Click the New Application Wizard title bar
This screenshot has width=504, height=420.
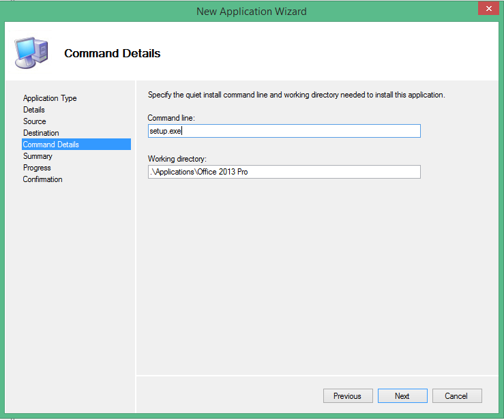(251, 11)
